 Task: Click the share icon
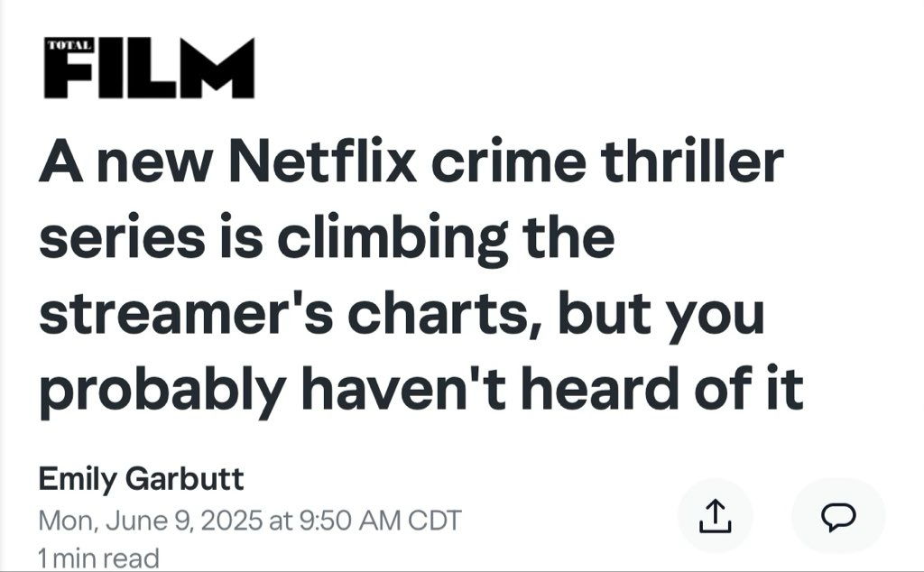714,516
